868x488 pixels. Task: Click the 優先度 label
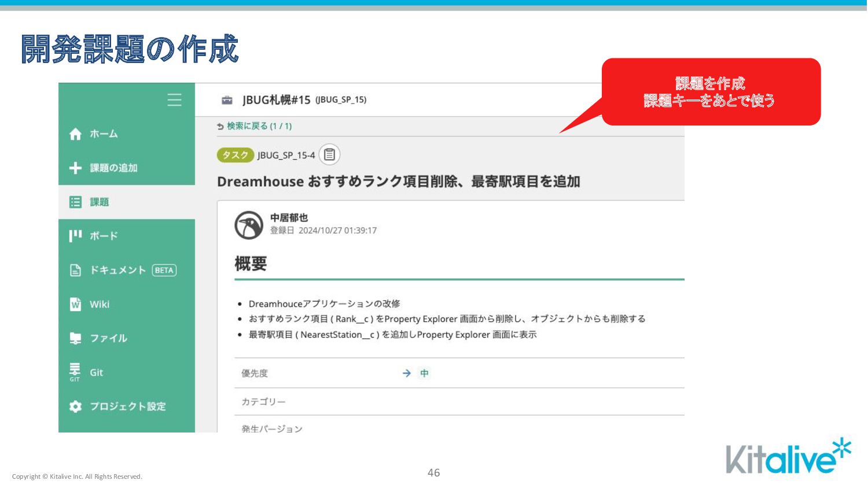(x=255, y=374)
